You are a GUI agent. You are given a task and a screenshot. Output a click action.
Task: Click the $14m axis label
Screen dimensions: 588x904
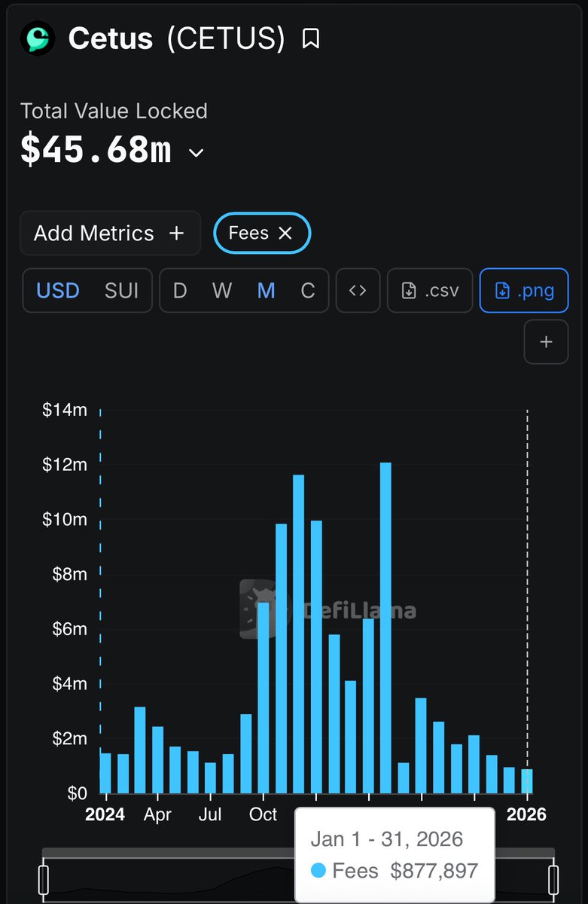(65, 410)
